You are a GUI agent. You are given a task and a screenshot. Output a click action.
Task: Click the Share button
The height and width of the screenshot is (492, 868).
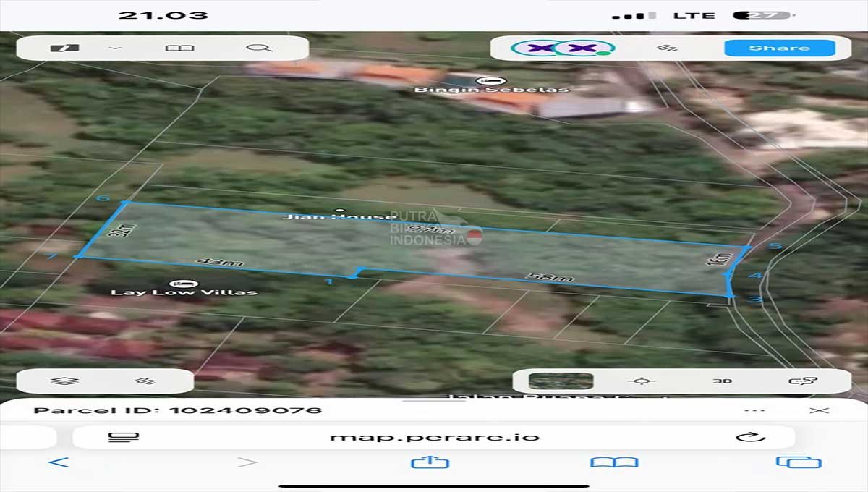tap(779, 48)
